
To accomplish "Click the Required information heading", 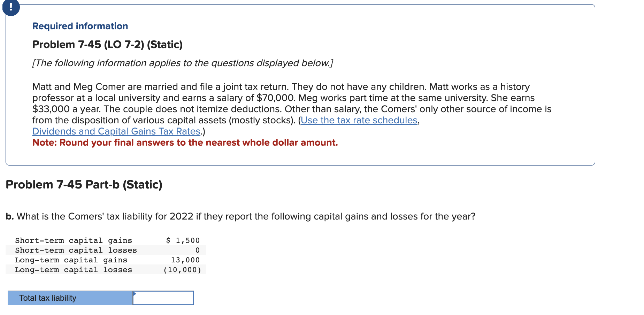I will coord(80,26).
